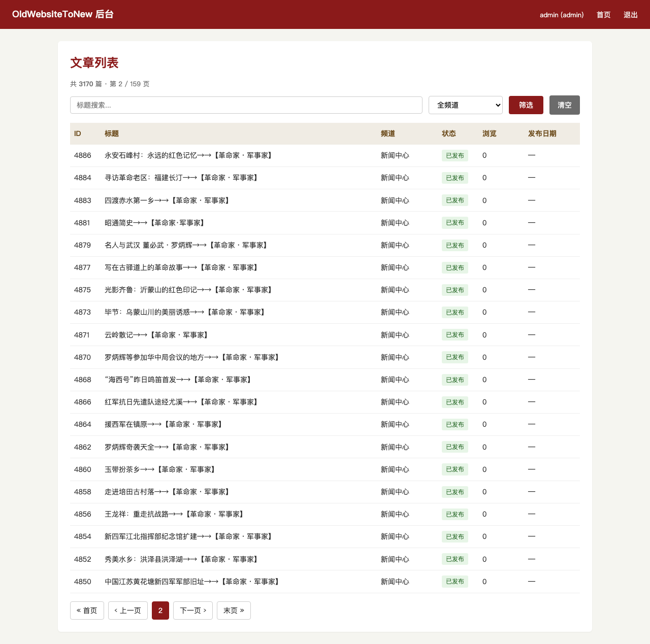Go to first page via « 首页

pyautogui.click(x=87, y=611)
